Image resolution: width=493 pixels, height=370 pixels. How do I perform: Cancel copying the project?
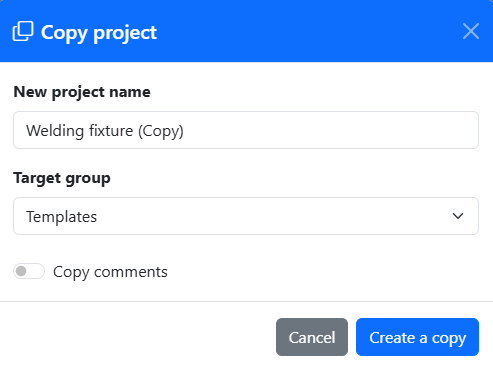[312, 337]
